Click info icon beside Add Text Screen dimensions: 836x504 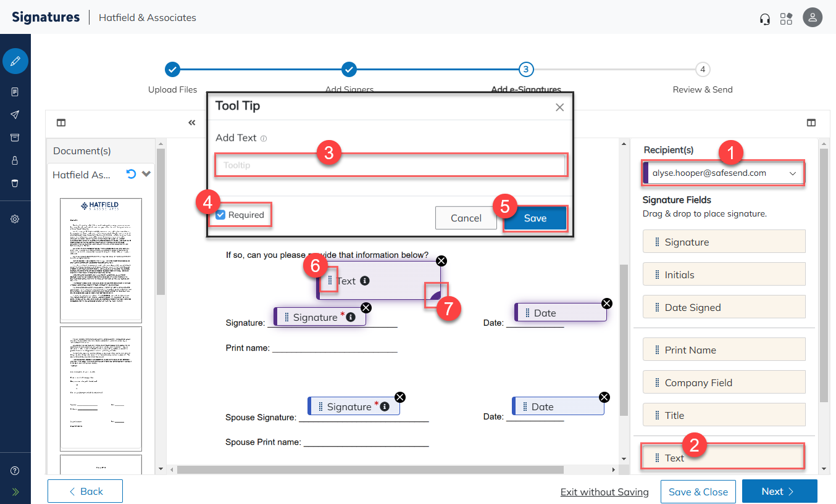[264, 139]
